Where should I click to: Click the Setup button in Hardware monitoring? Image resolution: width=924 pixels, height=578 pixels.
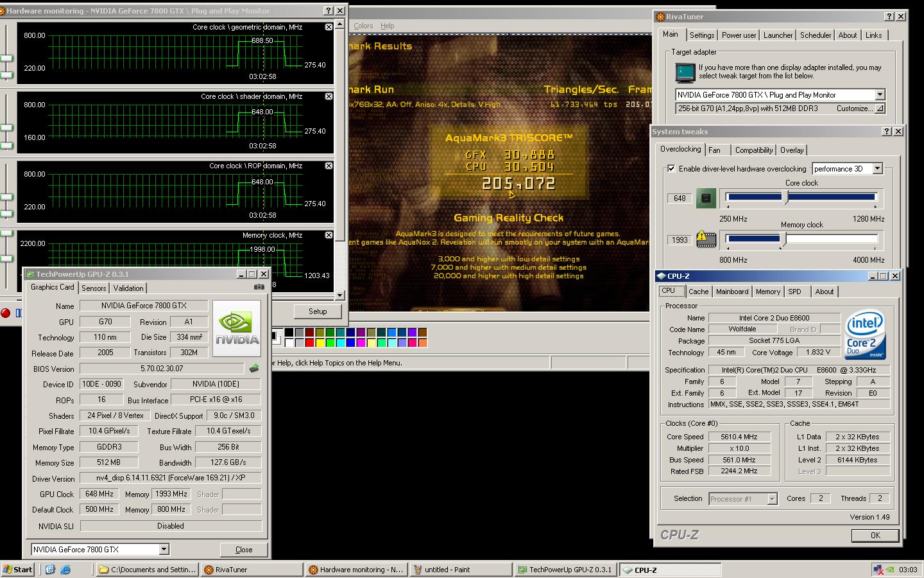click(x=318, y=311)
